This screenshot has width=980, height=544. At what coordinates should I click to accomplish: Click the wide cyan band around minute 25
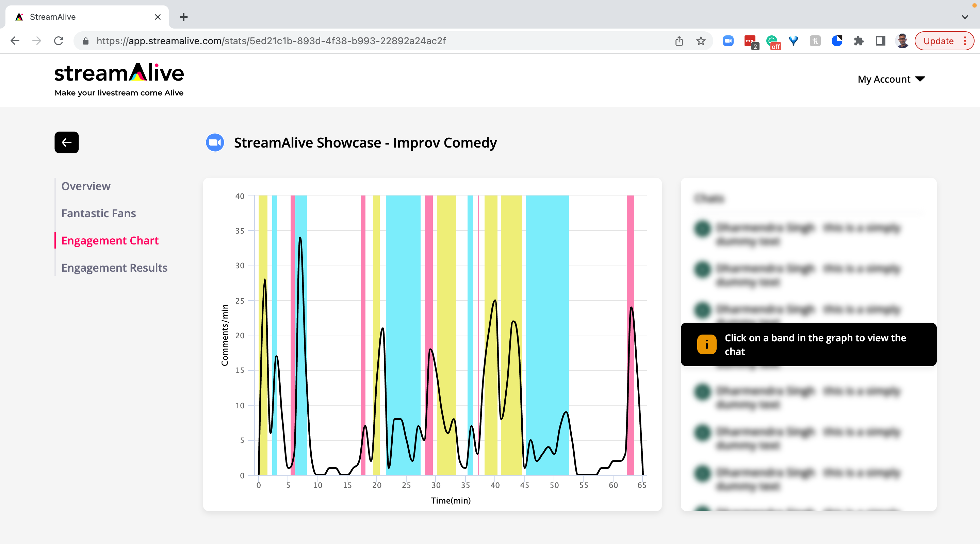coord(403,335)
